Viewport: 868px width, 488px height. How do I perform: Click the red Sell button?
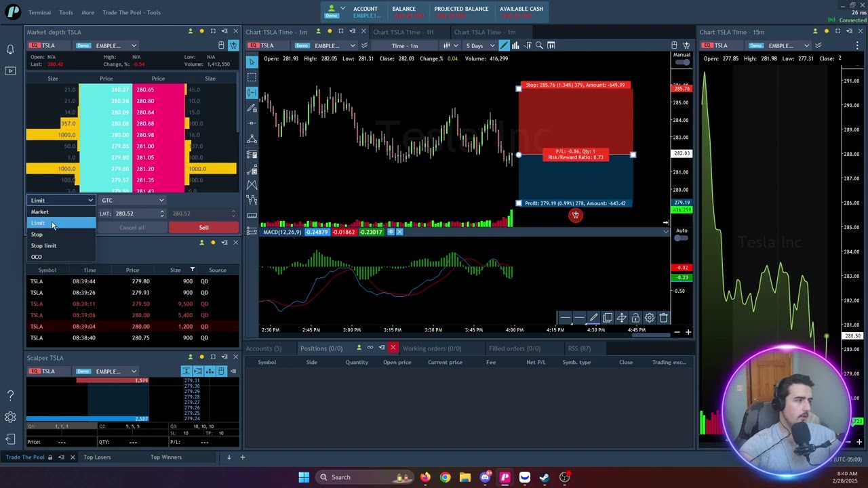[203, 228]
